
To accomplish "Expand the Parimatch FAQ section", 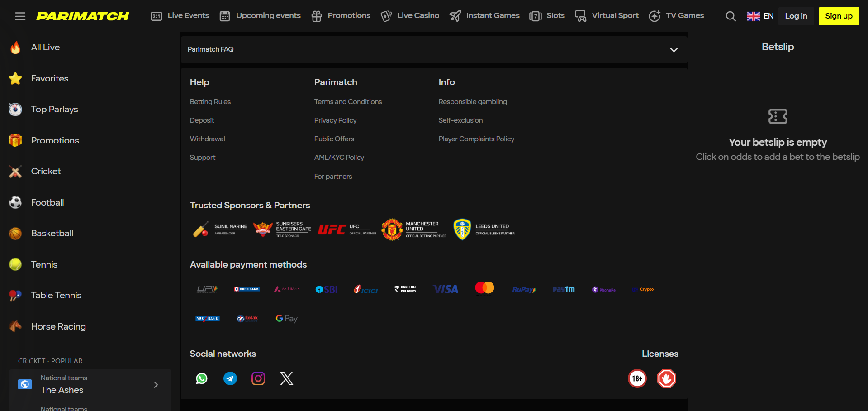I will point(674,49).
